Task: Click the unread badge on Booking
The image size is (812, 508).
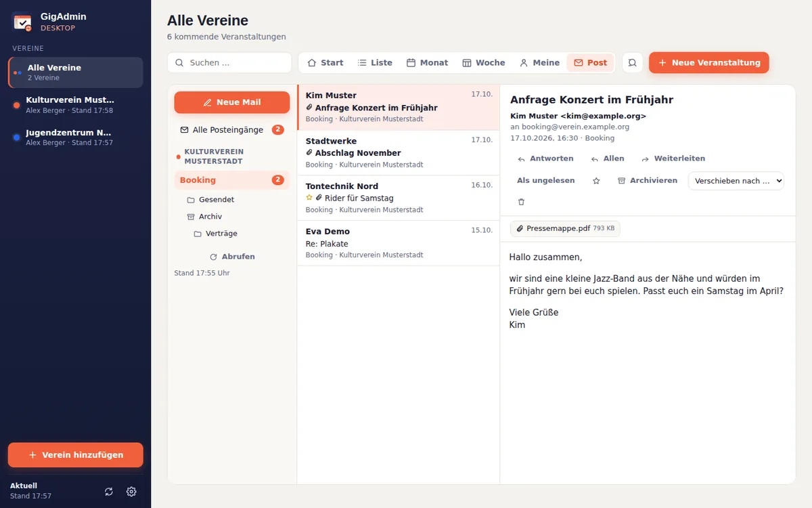Action: (x=277, y=180)
